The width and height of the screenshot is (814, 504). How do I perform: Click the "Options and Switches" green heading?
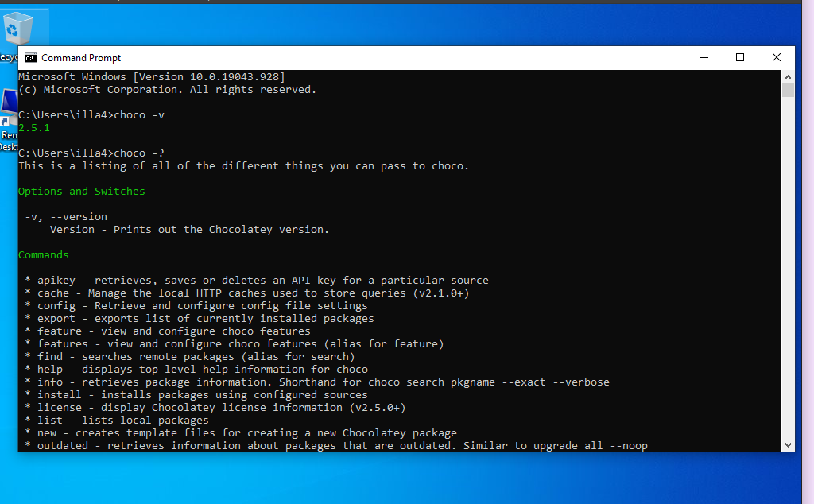click(82, 192)
